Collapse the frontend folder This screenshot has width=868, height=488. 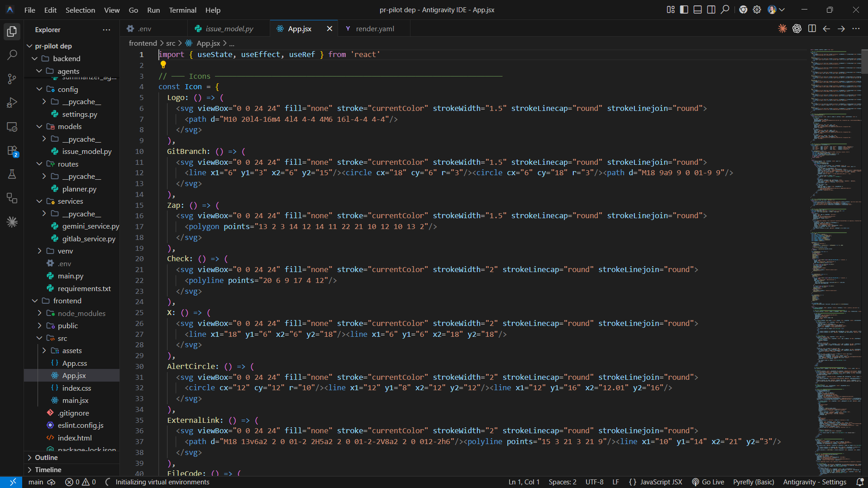click(67, 301)
